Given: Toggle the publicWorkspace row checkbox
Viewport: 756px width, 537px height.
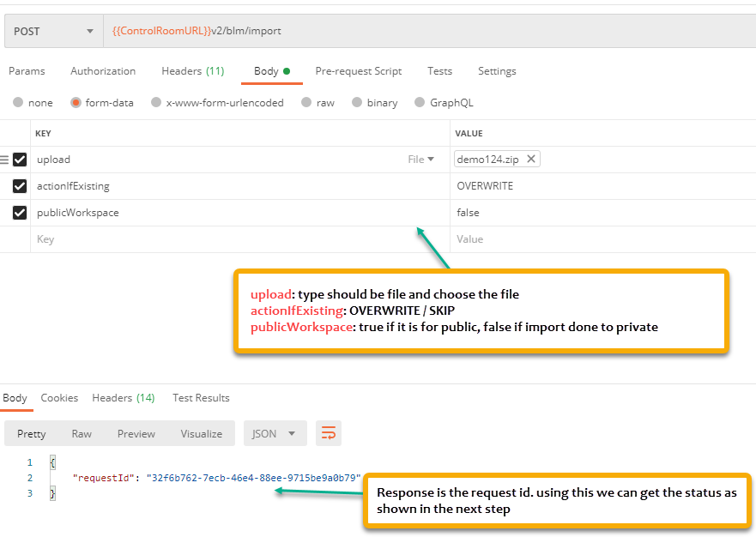Looking at the screenshot, I should [x=20, y=213].
